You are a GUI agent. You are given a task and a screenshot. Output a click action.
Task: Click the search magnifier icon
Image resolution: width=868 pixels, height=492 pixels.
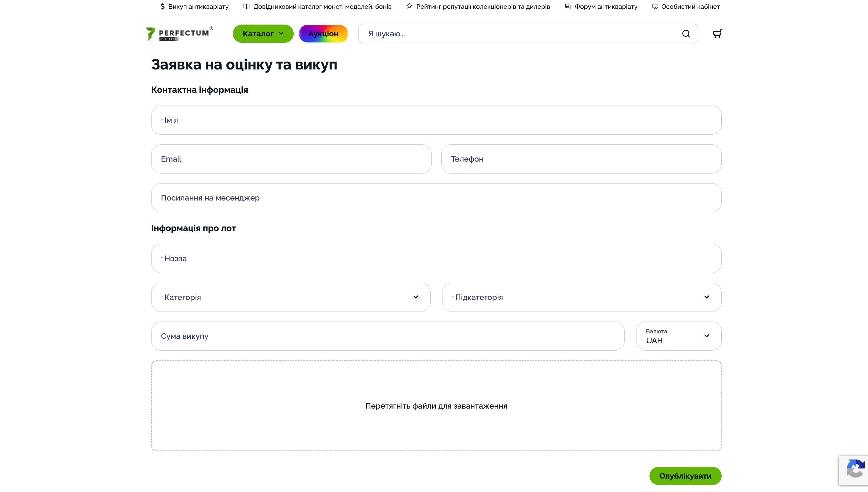tap(686, 34)
